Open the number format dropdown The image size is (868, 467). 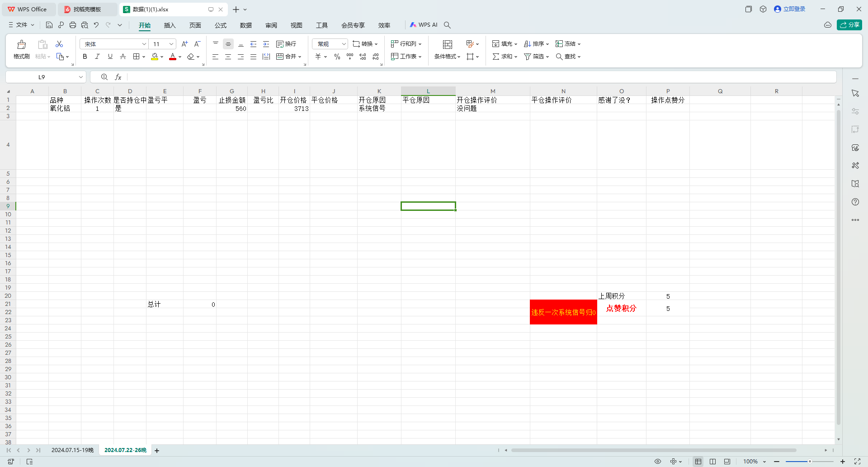click(x=344, y=44)
